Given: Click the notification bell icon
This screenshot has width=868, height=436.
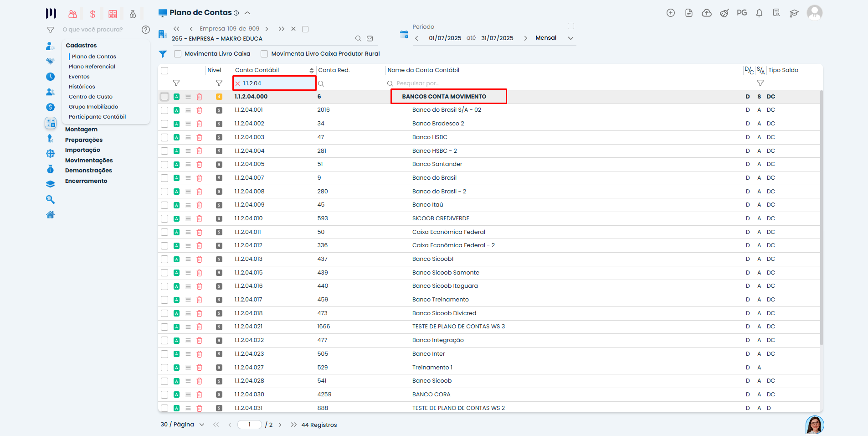Looking at the screenshot, I should [759, 13].
